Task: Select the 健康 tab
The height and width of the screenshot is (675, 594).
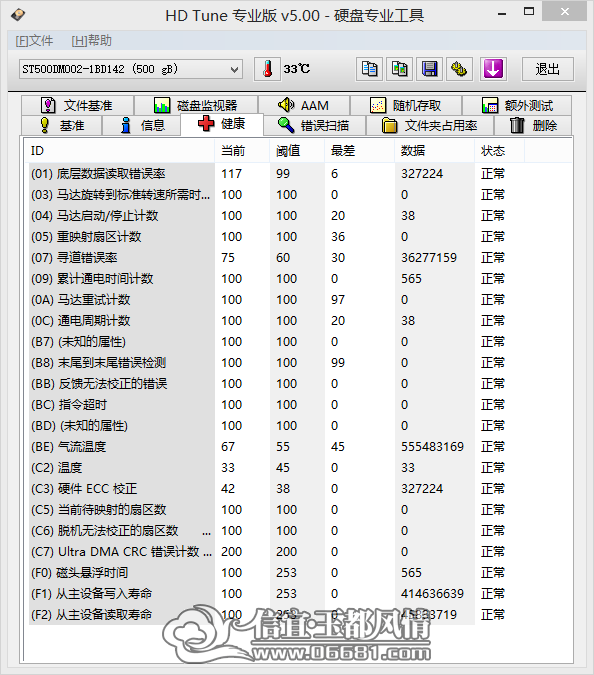Action: pos(222,124)
